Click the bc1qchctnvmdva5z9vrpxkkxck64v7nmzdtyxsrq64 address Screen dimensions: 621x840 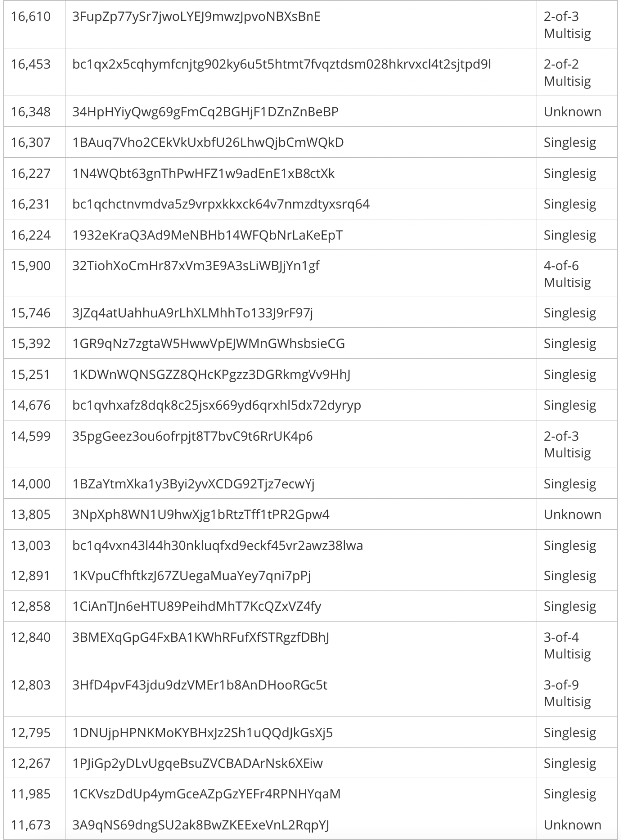[221, 204]
